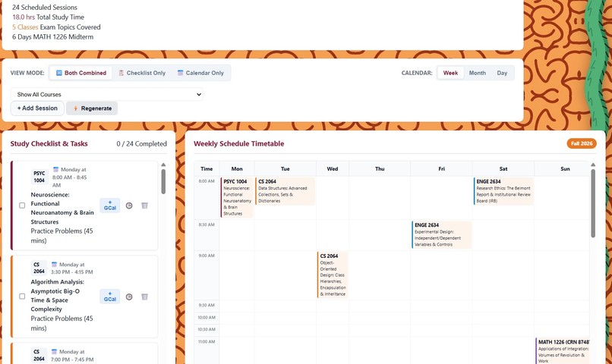Open MATH 1226 Sunday timetable event
This screenshot has width=612, height=364.
[x=563, y=351]
